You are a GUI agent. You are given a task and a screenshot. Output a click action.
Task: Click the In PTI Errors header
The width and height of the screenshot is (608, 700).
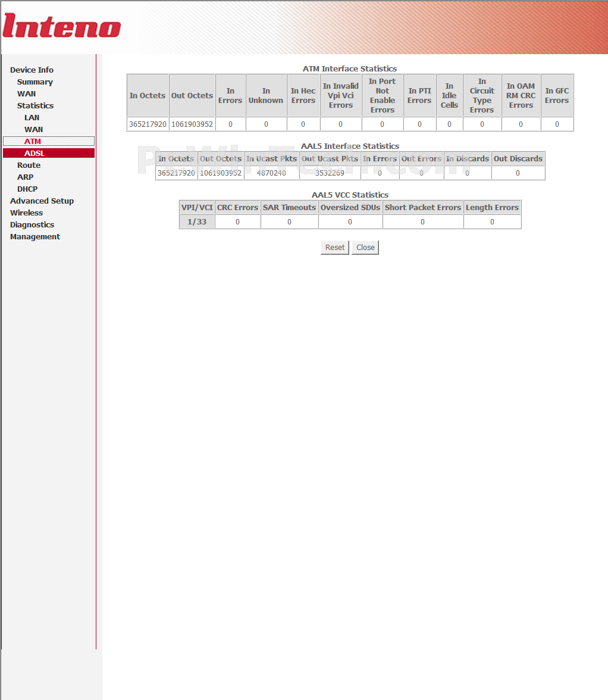[419, 95]
